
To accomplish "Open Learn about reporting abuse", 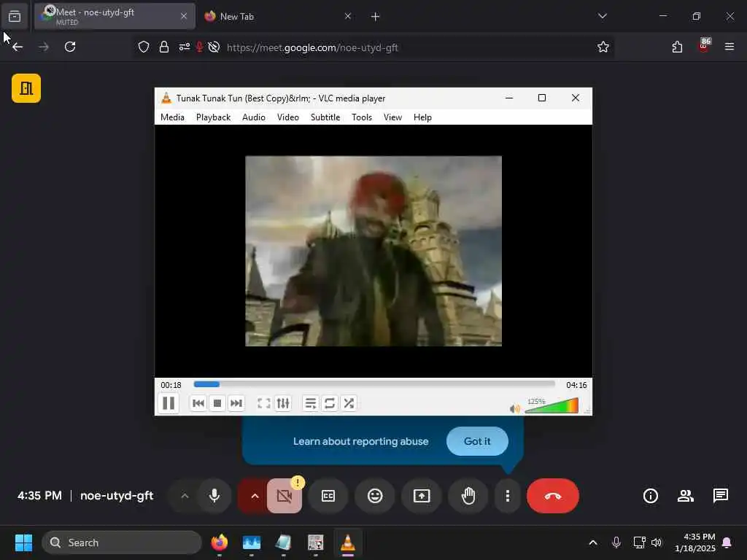I will coord(360,441).
